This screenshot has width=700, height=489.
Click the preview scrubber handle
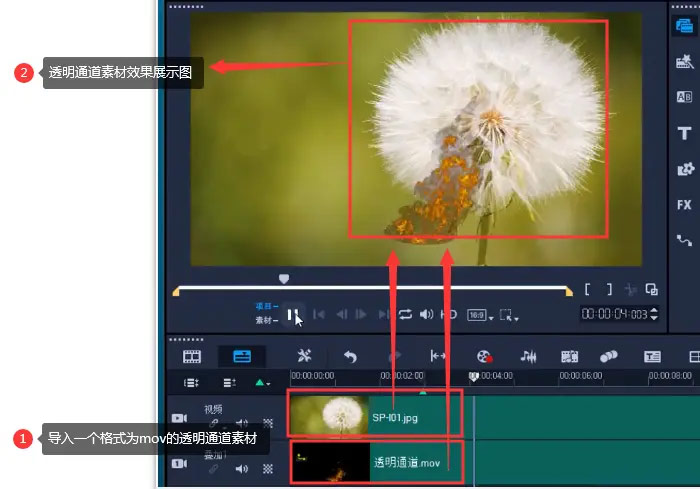284,279
